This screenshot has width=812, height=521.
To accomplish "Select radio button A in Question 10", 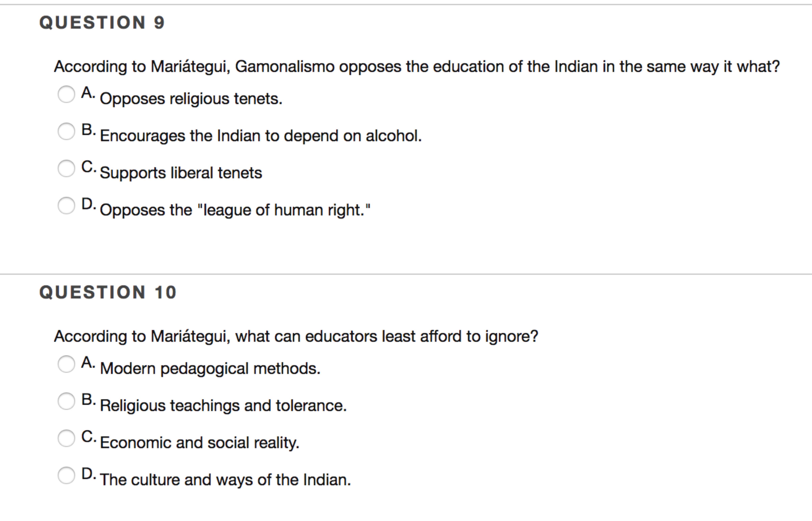I will (x=66, y=364).
